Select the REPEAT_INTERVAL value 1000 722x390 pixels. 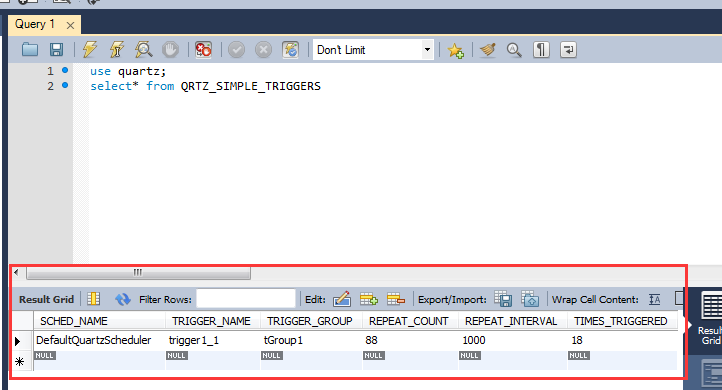click(x=513, y=340)
